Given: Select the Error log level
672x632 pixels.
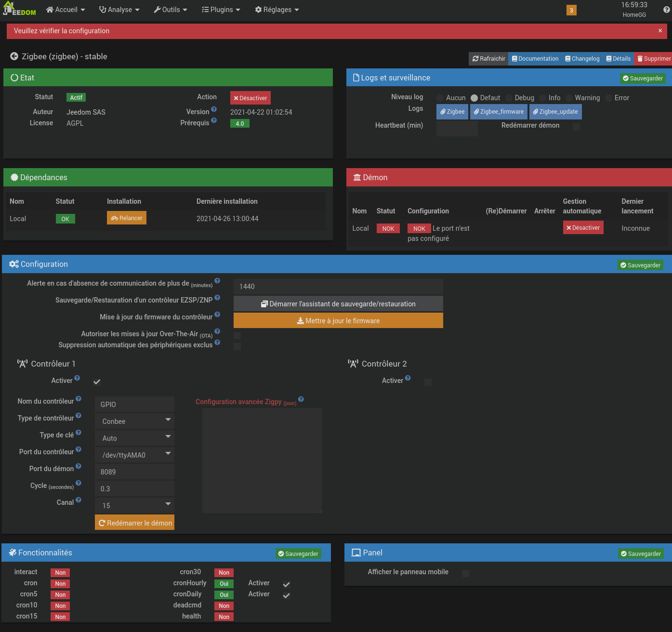Looking at the screenshot, I should [608, 98].
